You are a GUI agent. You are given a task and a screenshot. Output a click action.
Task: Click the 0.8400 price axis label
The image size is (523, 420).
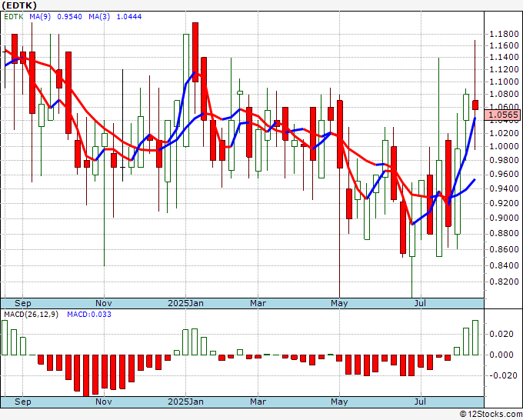[x=504, y=265]
